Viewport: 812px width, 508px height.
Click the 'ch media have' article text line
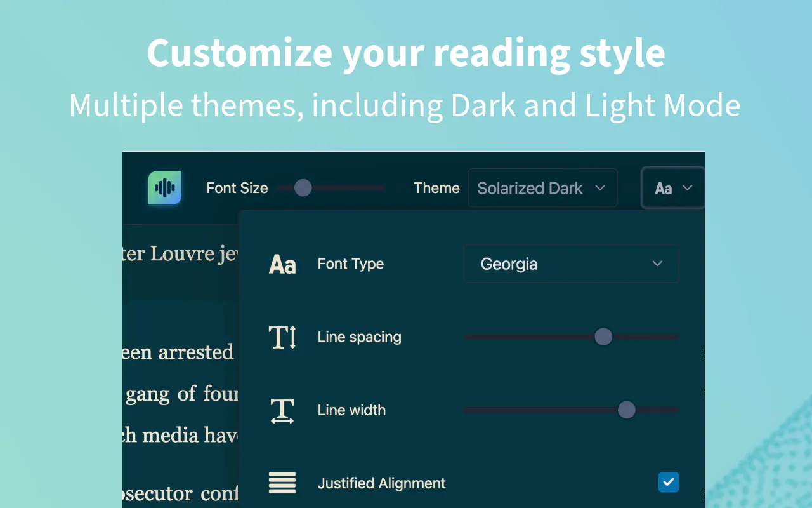[180, 435]
